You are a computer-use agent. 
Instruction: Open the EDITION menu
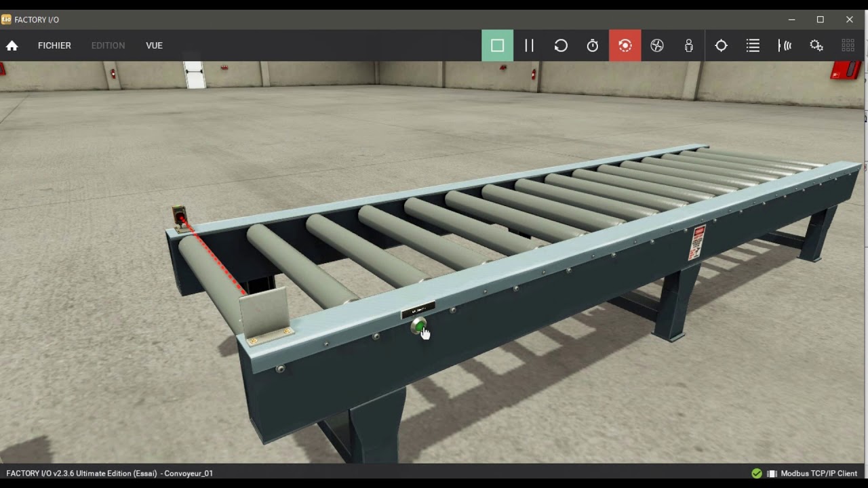108,45
